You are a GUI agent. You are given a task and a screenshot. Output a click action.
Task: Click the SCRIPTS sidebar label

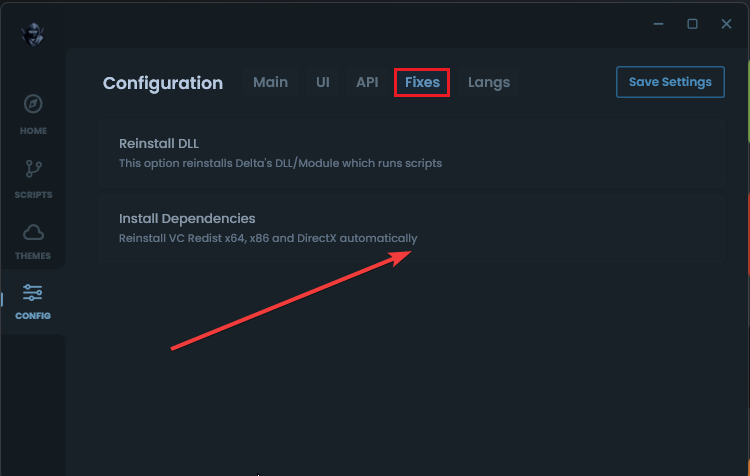coord(33,195)
